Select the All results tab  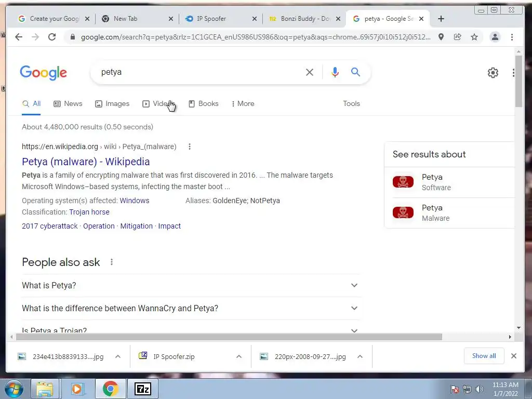31,103
